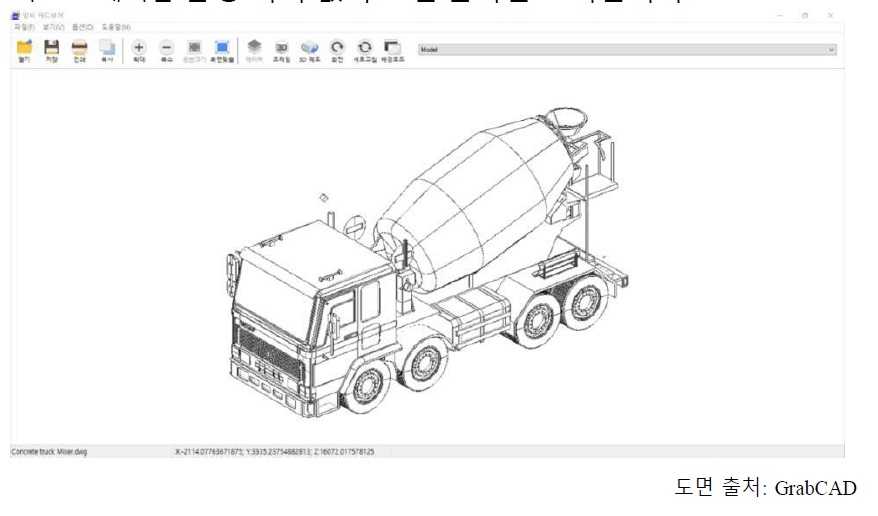
Task: Save the drawing with the floppy disk icon
Action: pyautogui.click(x=52, y=50)
